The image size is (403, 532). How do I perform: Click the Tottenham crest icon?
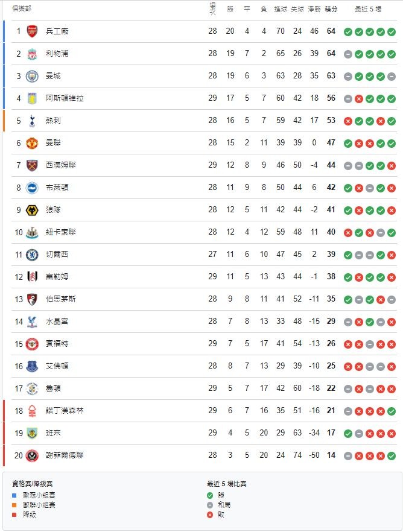pyautogui.click(x=32, y=121)
